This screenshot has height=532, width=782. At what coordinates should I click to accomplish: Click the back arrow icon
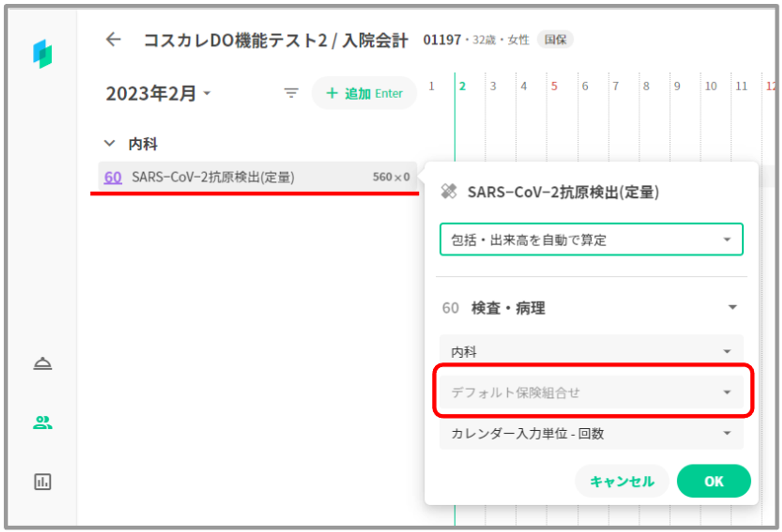(113, 39)
